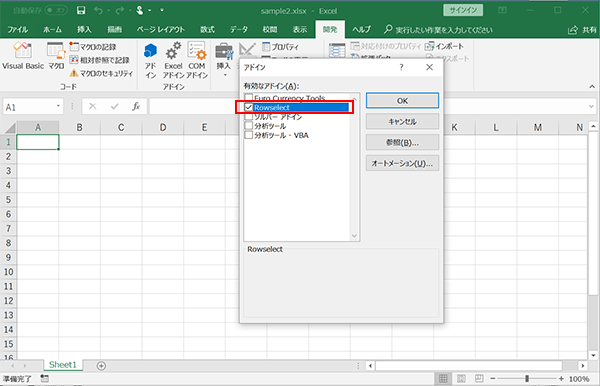The width and height of the screenshot is (600, 386).
Task: Toggle the AutoSave (自動保存) switch
Action: pyautogui.click(x=56, y=10)
